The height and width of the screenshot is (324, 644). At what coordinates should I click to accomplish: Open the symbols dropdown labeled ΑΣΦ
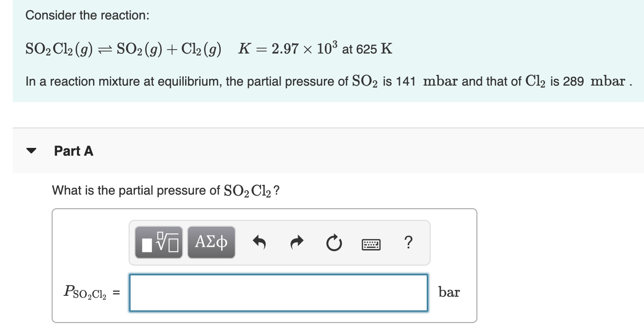click(211, 242)
